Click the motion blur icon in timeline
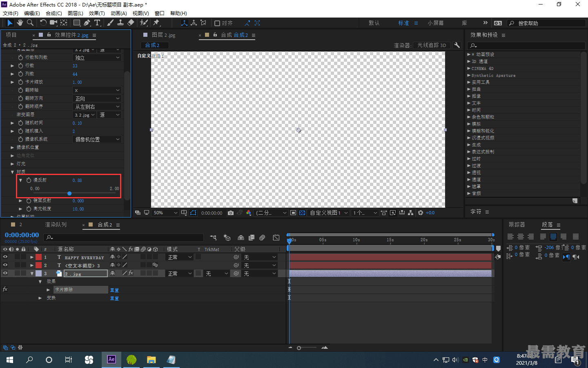Screen dimensions: 588x368 coord(262,238)
